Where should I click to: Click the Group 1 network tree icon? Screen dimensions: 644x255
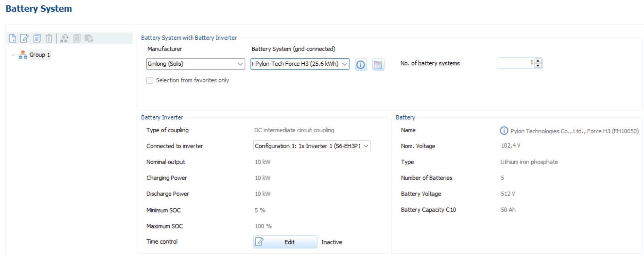click(x=23, y=55)
